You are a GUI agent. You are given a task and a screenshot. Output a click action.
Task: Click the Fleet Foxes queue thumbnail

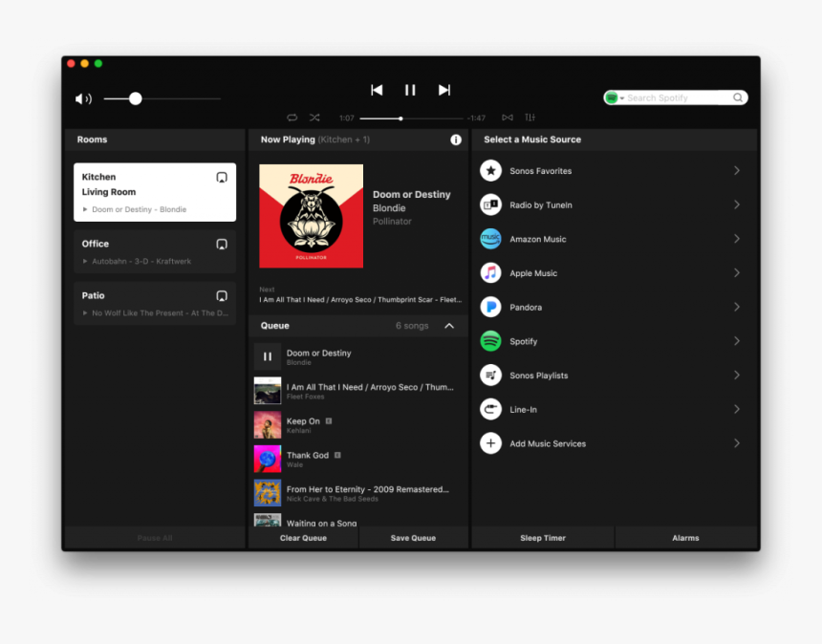click(268, 391)
